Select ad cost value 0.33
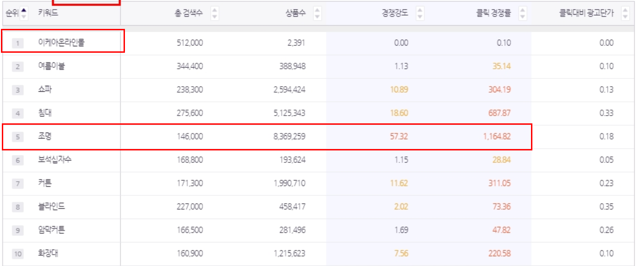 click(606, 113)
